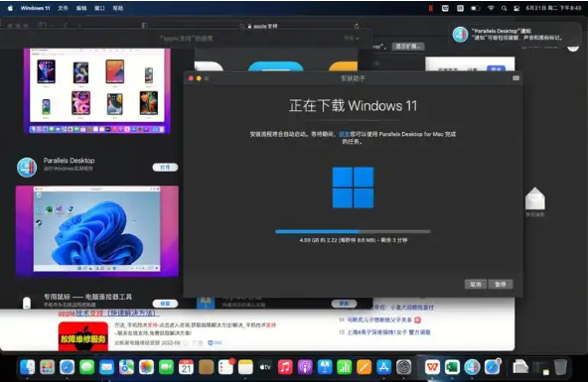Open hot search item number 14
The width and height of the screenshot is (588, 382).
[379, 319]
